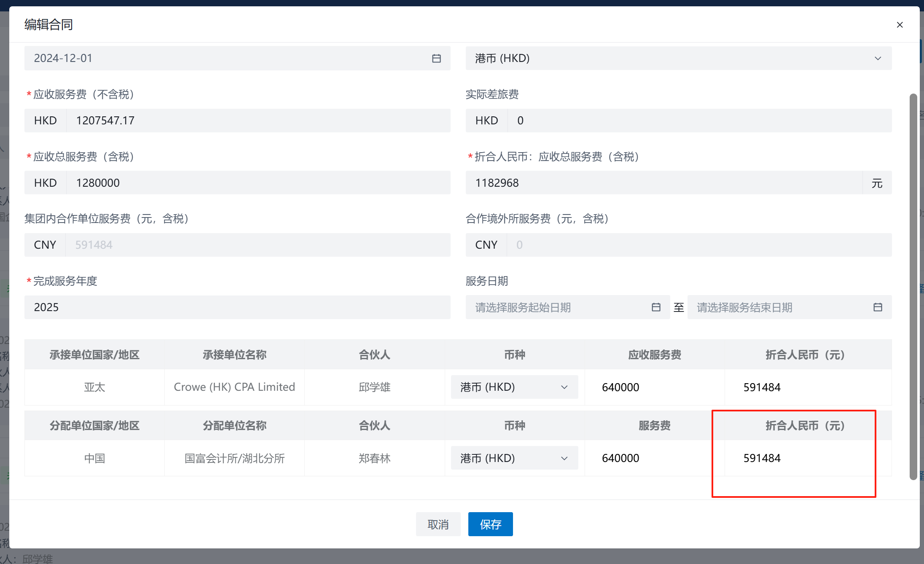The width and height of the screenshot is (924, 564).
Task: Open currency dropdown in 亚太 Crowe row
Action: point(514,387)
